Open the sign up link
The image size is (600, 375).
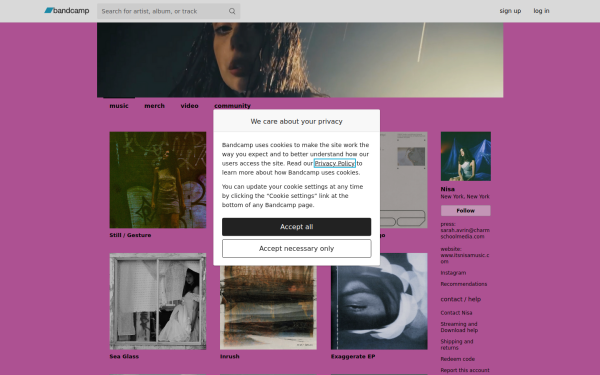point(510,11)
